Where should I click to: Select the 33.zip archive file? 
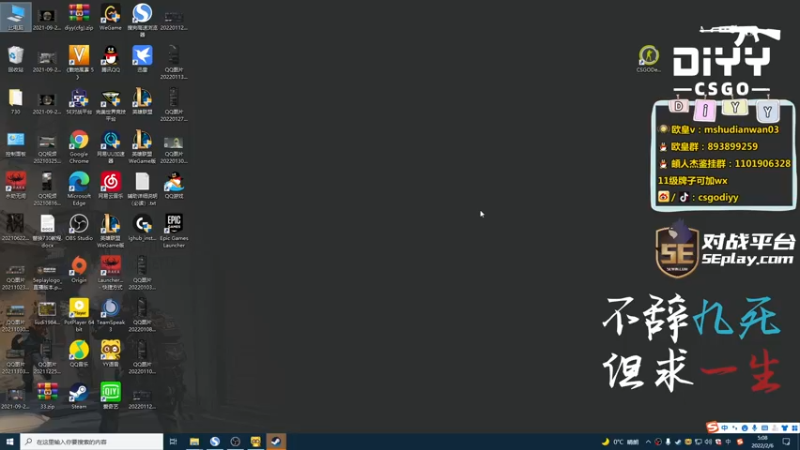click(x=47, y=396)
